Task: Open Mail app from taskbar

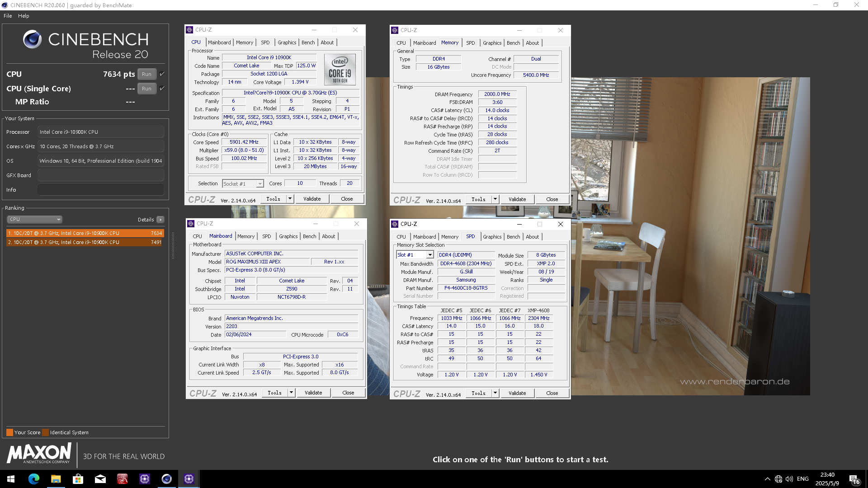Action: tap(100, 479)
